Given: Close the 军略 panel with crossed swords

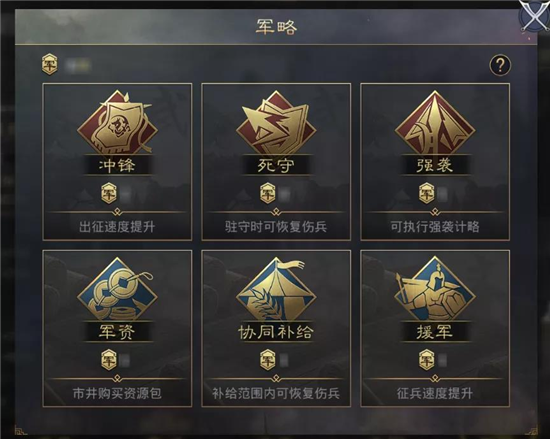Looking at the screenshot, I should [535, 15].
